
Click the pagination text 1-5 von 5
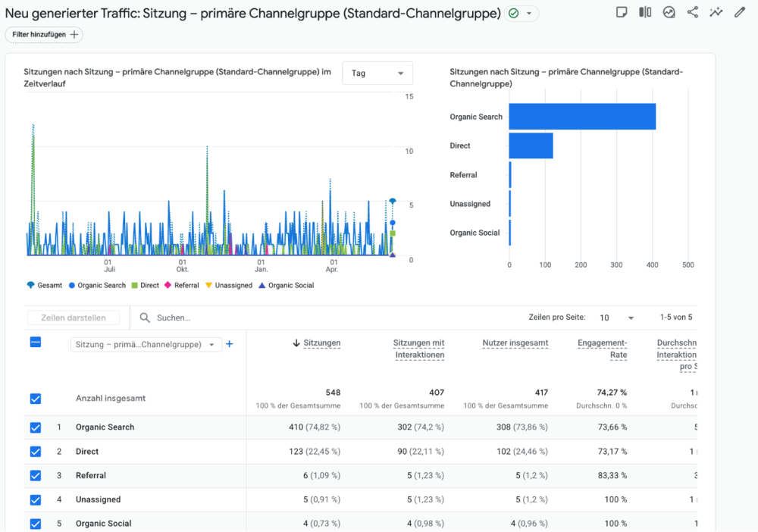tap(676, 317)
